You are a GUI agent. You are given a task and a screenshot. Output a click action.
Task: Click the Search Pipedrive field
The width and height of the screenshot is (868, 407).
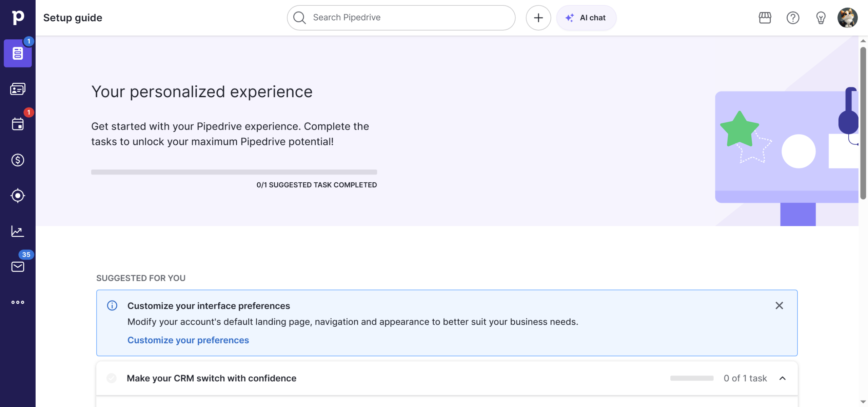pyautogui.click(x=401, y=18)
